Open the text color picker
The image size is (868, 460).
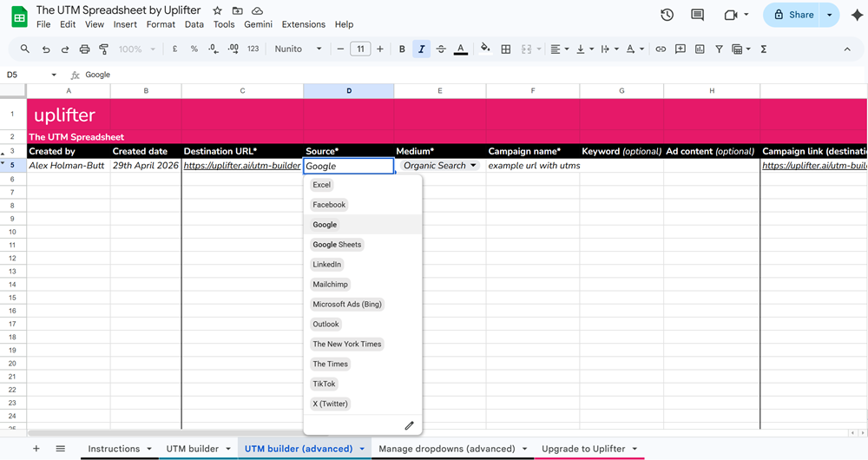click(461, 49)
